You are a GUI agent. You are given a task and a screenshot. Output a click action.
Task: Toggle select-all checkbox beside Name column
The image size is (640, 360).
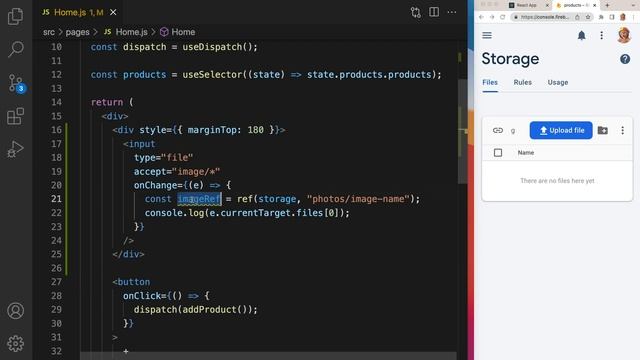coord(498,153)
